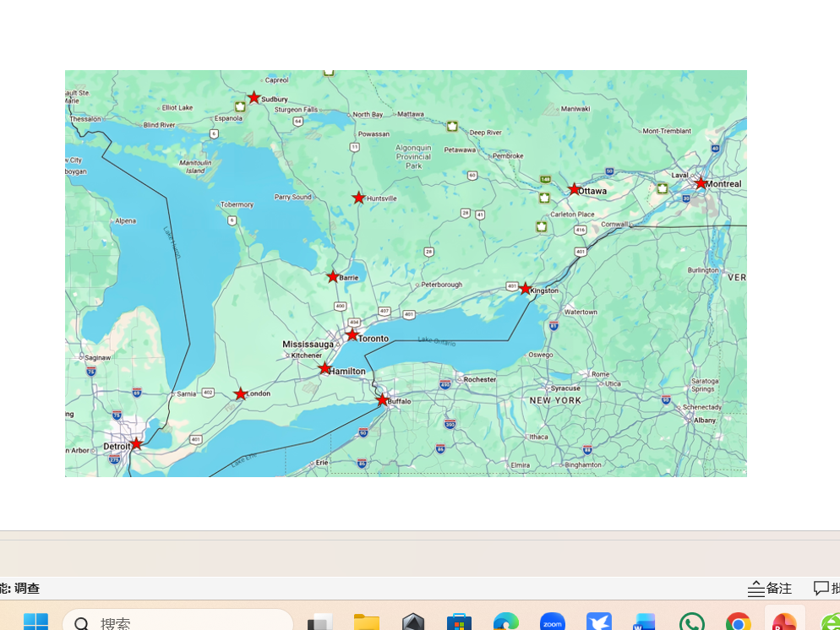Open Task View from the taskbar
Image resolution: width=840 pixels, height=630 pixels.
pyautogui.click(x=319, y=623)
